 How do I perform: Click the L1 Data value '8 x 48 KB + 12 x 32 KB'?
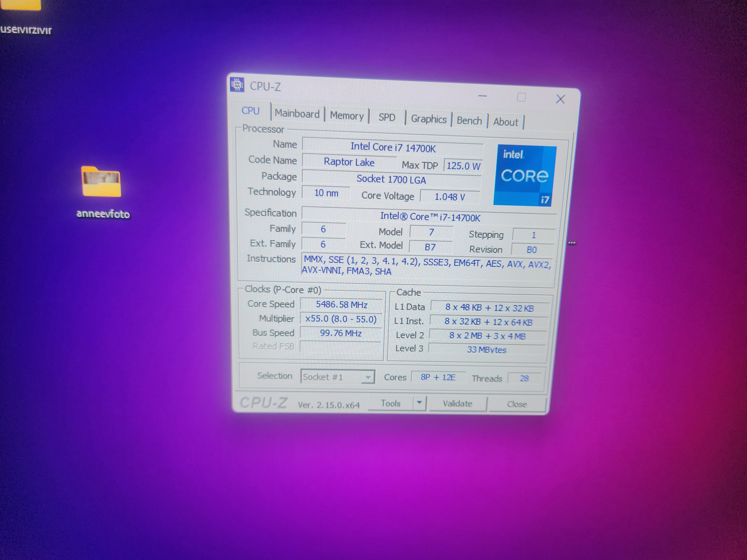(489, 307)
